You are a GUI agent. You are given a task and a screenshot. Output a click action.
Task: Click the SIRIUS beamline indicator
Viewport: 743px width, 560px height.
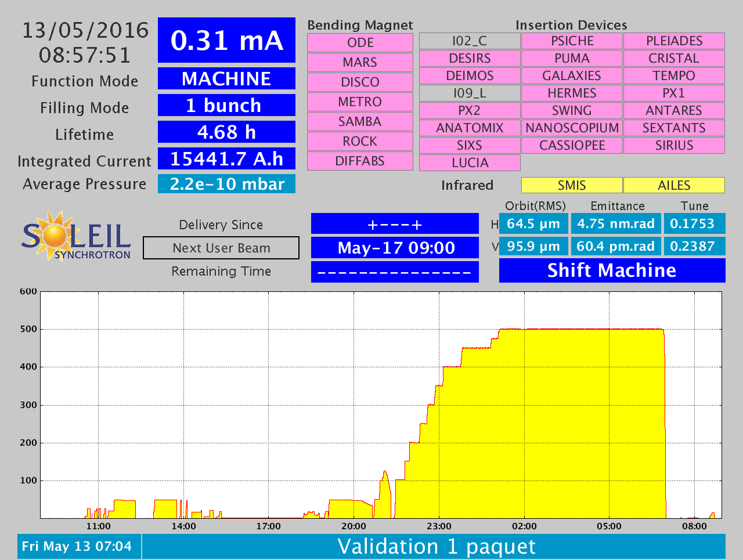[x=674, y=145]
